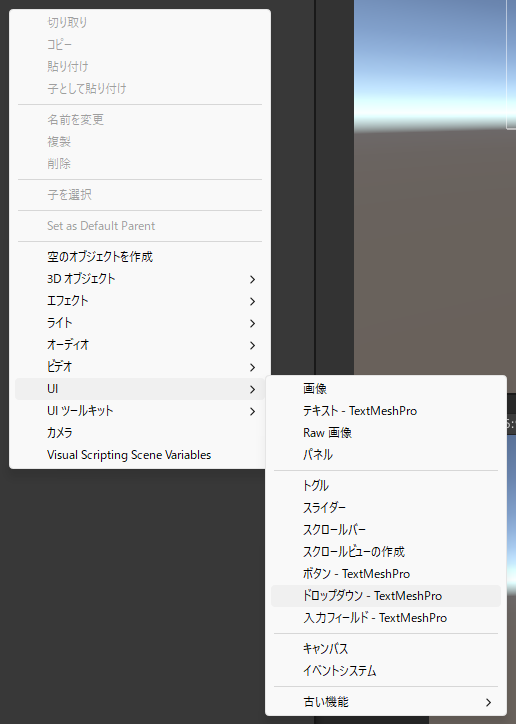This screenshot has height=724, width=516.
Task: Expand the ライト submenu arrow
Action: (252, 323)
